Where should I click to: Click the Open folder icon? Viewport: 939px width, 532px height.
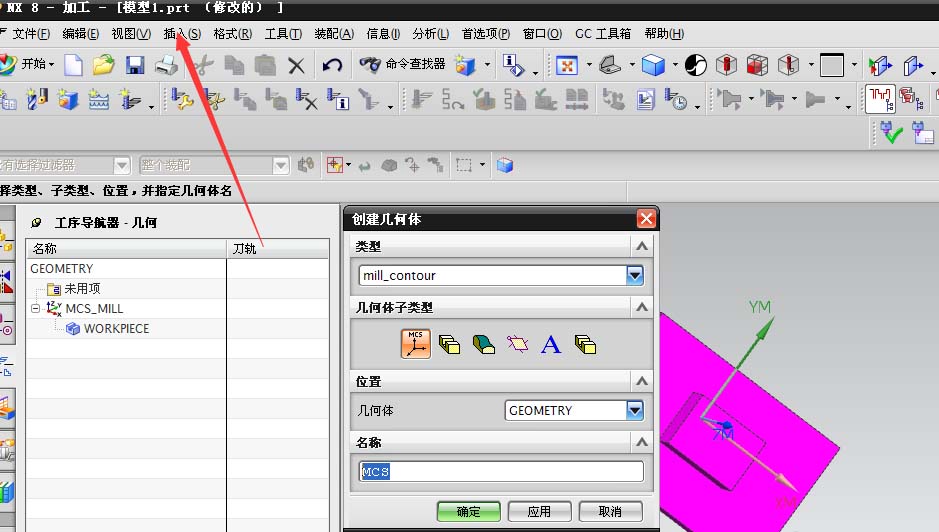103,65
